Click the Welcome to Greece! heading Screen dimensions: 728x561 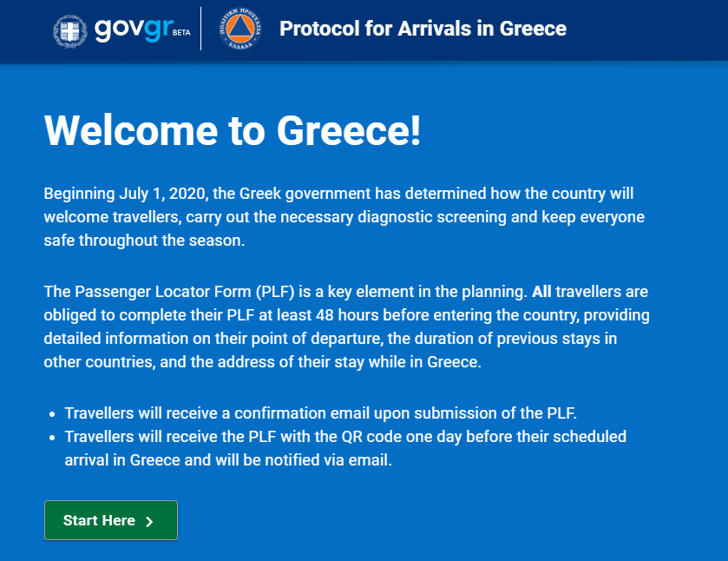(233, 130)
